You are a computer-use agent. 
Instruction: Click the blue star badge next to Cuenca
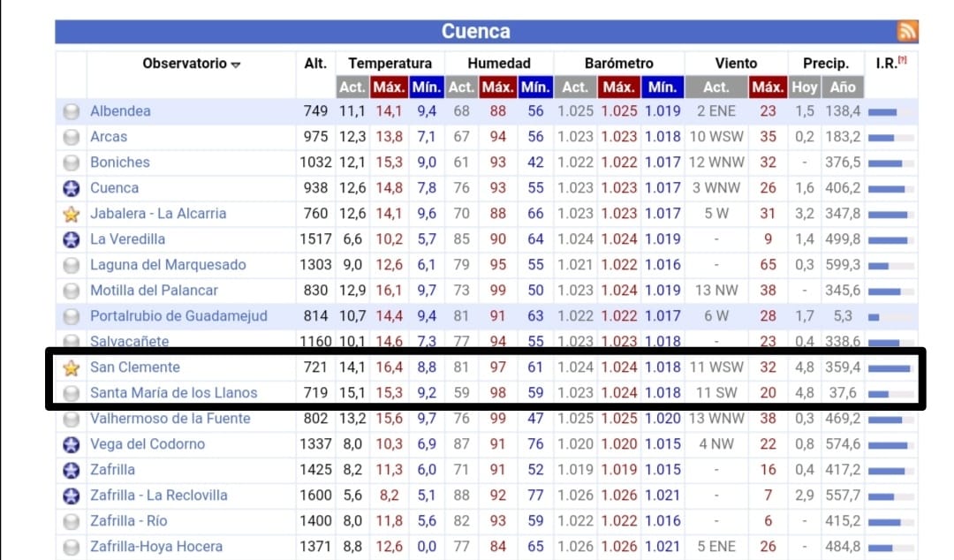[72, 188]
